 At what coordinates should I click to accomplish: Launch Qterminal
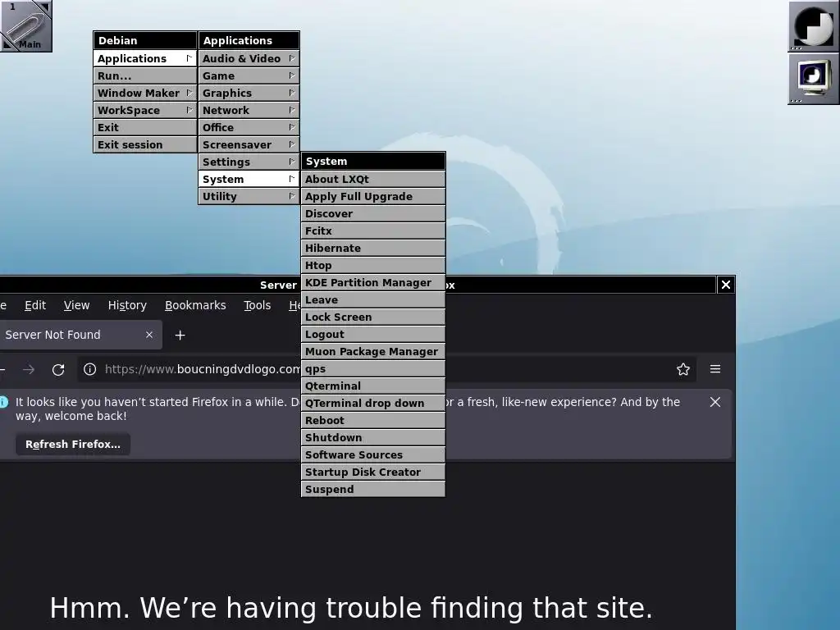(x=373, y=386)
